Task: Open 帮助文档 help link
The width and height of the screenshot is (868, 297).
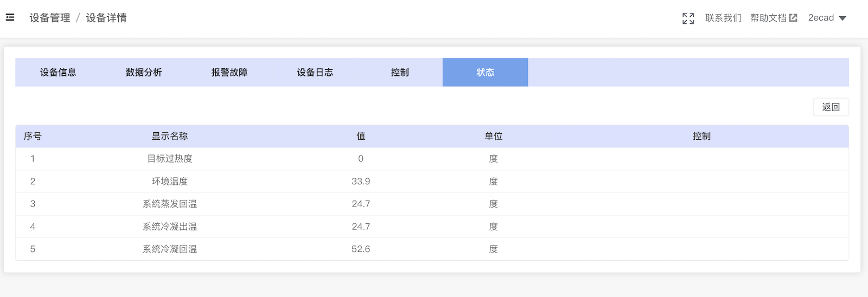Action: (768, 18)
